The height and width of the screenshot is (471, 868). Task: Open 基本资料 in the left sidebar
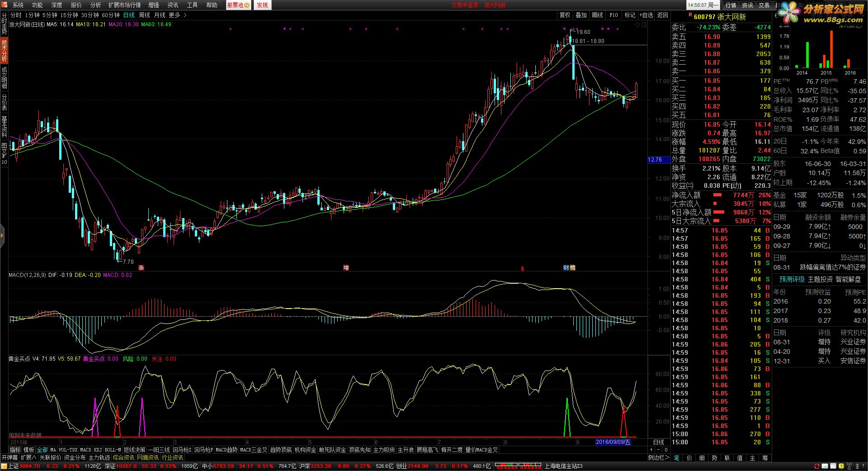[x=4, y=127]
